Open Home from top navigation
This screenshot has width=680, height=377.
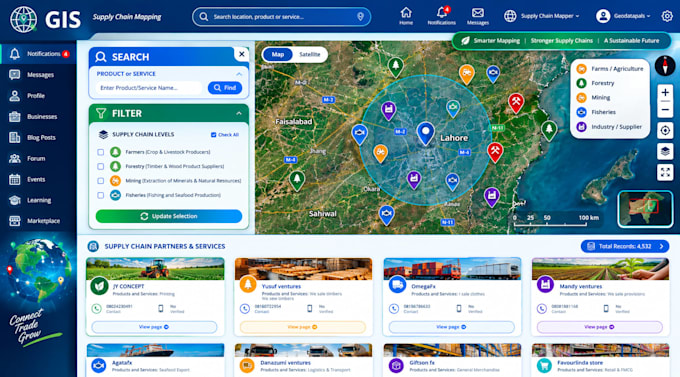point(406,16)
